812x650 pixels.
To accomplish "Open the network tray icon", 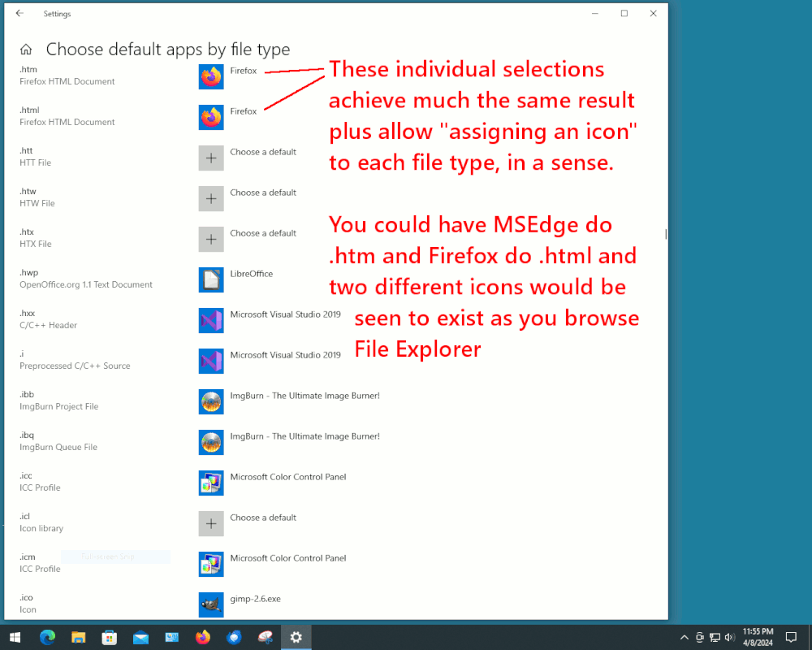I will [715, 638].
